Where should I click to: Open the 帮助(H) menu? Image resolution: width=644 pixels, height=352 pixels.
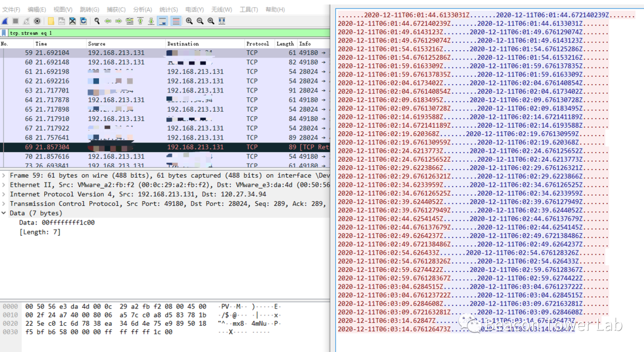click(x=275, y=9)
